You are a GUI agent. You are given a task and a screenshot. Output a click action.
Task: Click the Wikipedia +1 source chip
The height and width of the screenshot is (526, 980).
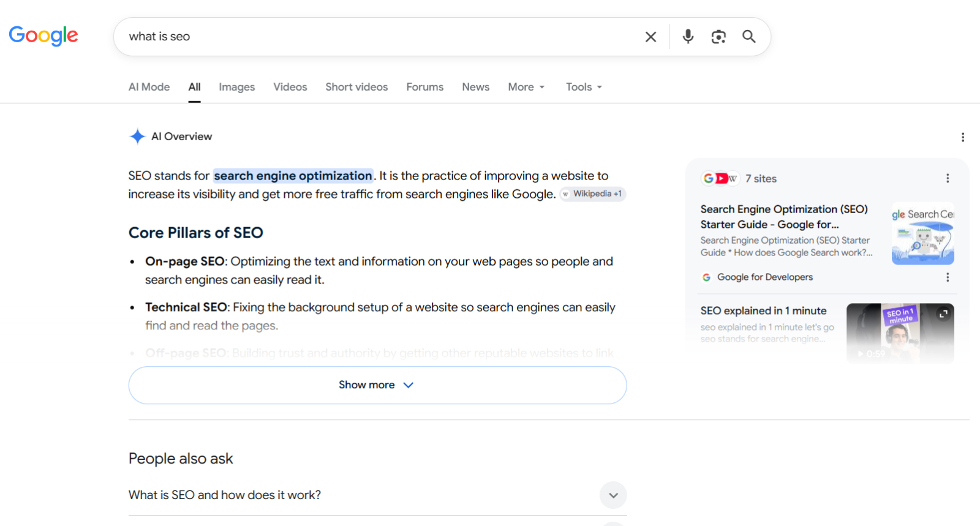[593, 193]
